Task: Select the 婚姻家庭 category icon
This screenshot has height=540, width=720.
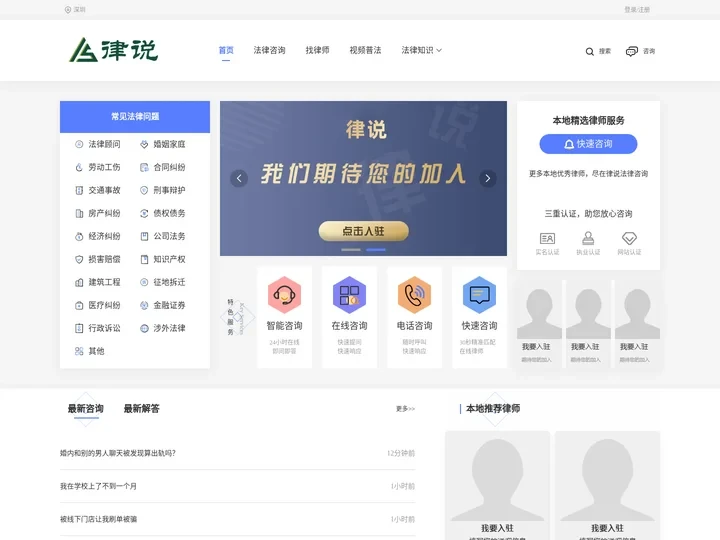Action: coord(144,144)
